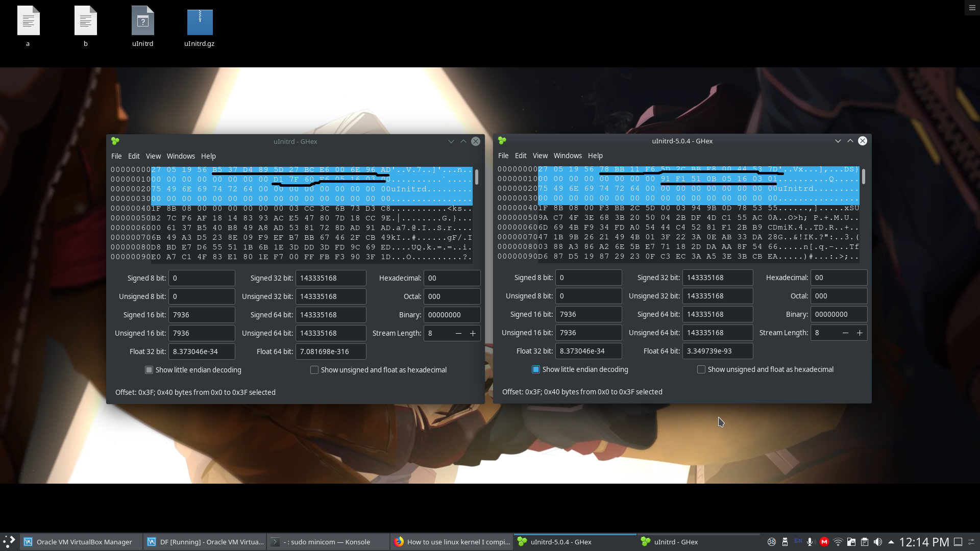Click the GHex app icon in uInitrd window titlebar

coord(115,141)
